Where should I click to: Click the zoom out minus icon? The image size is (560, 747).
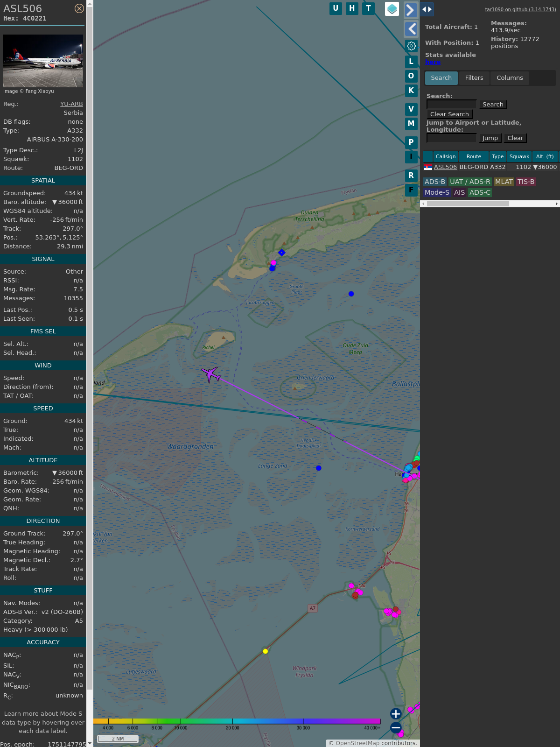(x=396, y=728)
